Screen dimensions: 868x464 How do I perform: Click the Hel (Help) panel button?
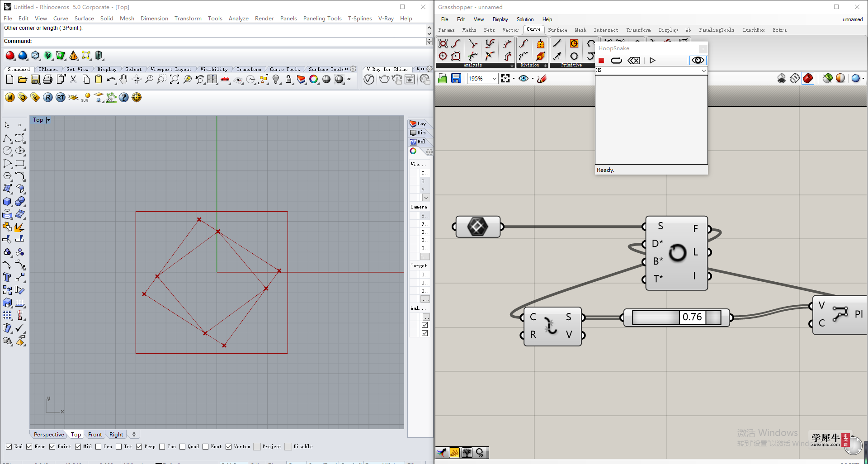(x=418, y=142)
